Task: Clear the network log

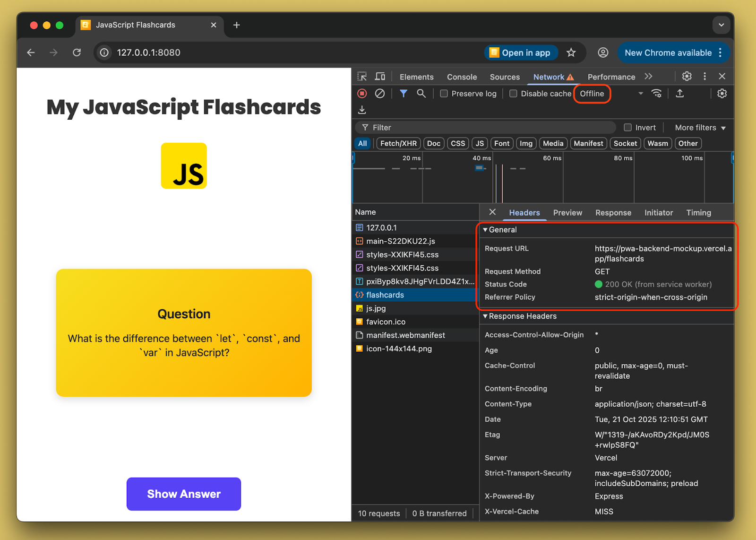Action: [380, 94]
